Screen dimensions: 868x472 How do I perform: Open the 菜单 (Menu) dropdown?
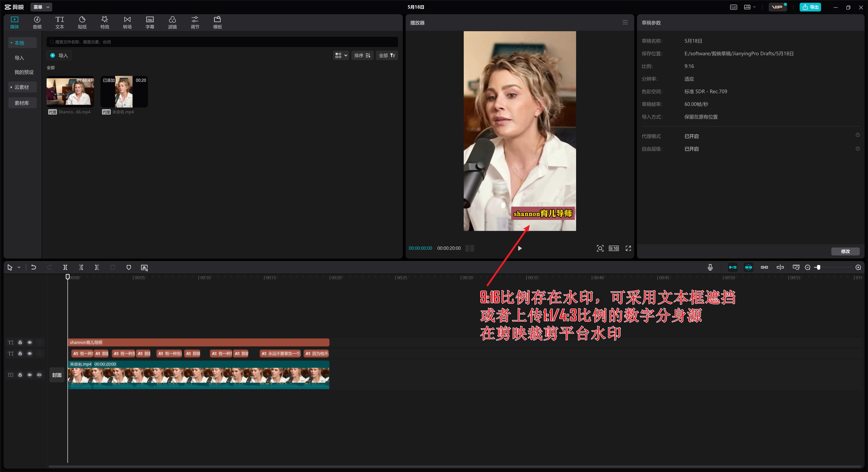tap(41, 7)
